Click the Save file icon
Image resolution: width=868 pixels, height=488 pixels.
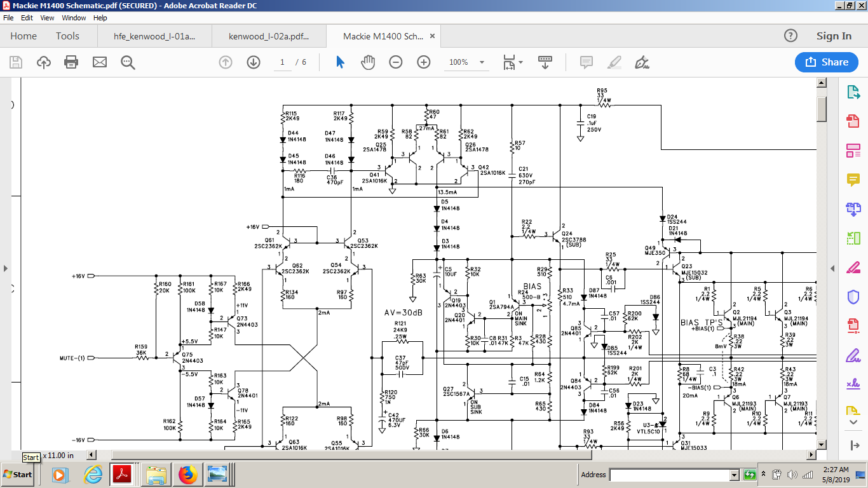coord(16,62)
